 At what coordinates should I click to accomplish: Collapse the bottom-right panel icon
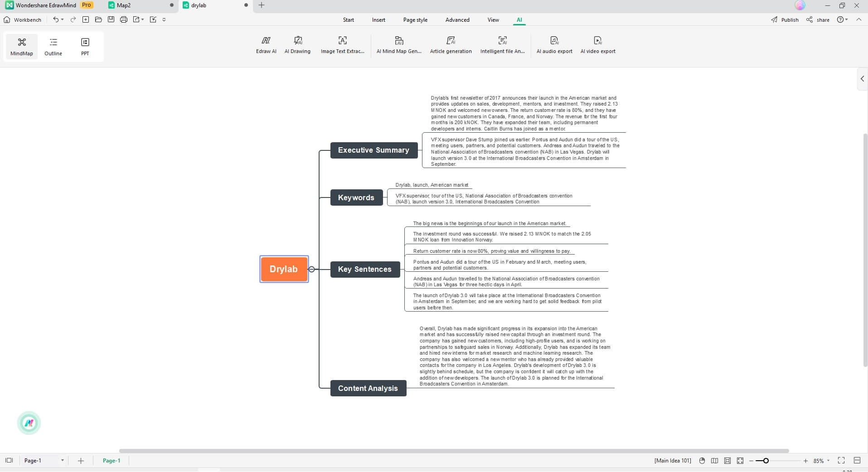pos(857,460)
